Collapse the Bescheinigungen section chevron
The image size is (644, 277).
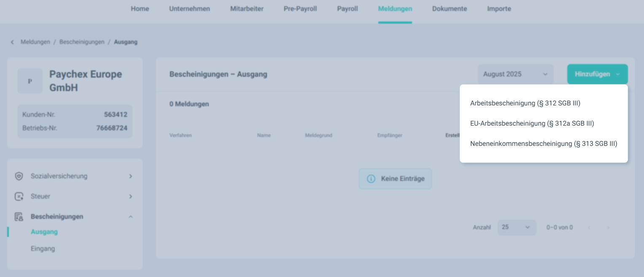point(131,217)
